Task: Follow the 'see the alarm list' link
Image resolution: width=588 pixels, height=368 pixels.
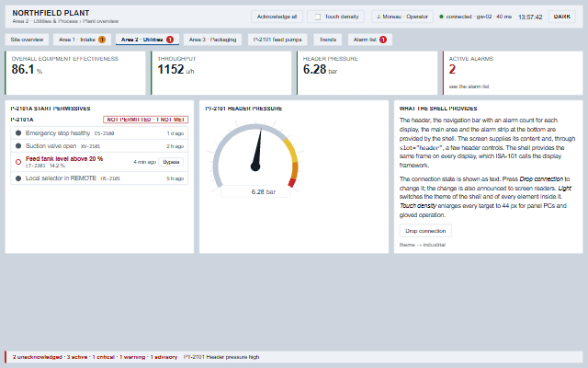Action: 469,86
